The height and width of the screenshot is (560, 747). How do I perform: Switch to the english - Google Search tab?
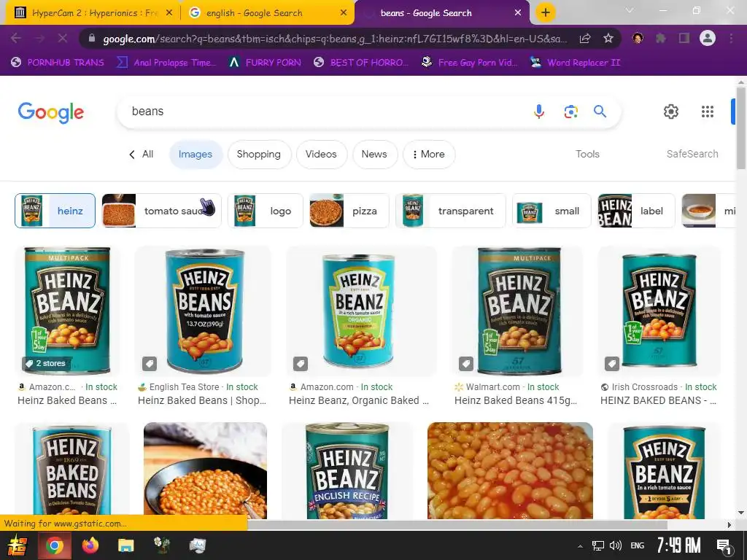[x=267, y=13]
